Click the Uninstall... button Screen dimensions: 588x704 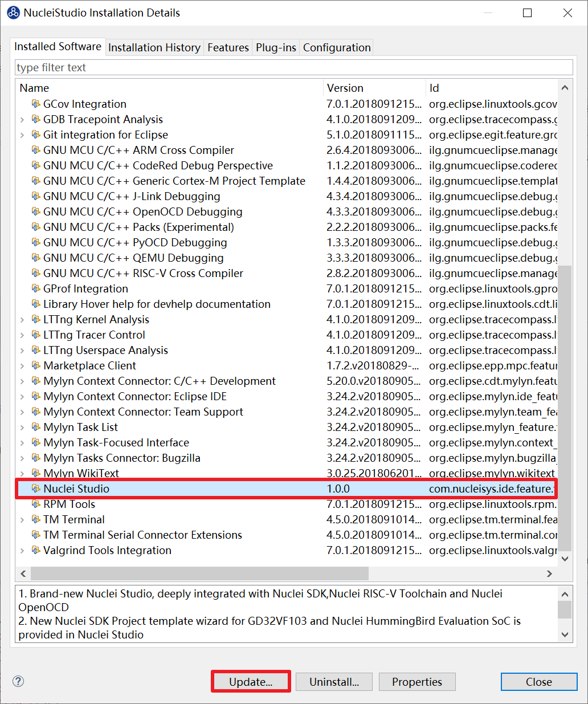[334, 682]
